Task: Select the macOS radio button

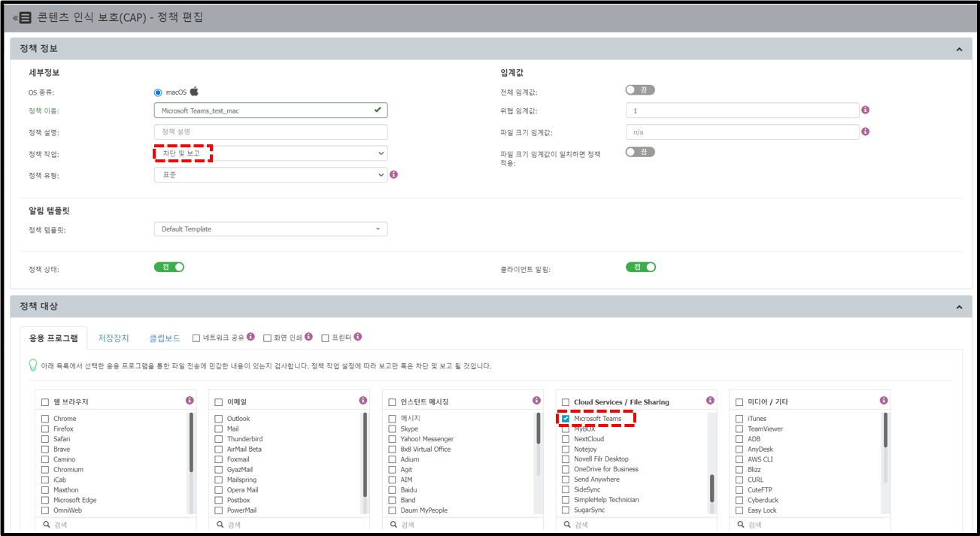Action: 158,92
